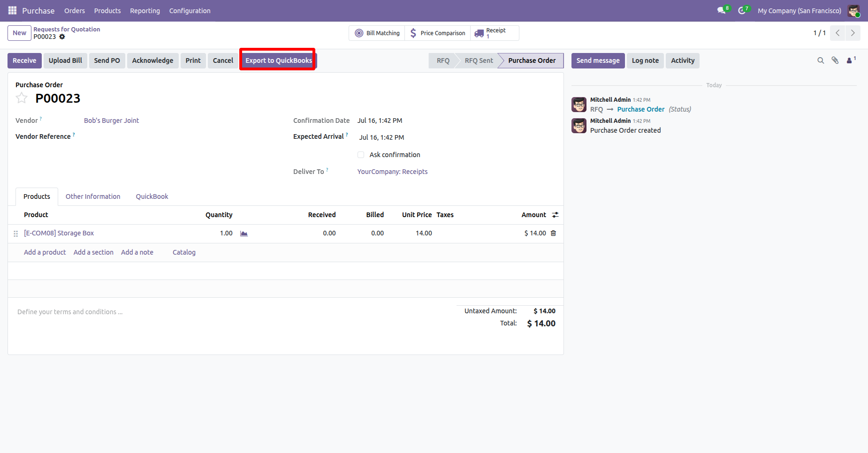Switch to Other Information tab
The height and width of the screenshot is (453, 868).
[93, 196]
